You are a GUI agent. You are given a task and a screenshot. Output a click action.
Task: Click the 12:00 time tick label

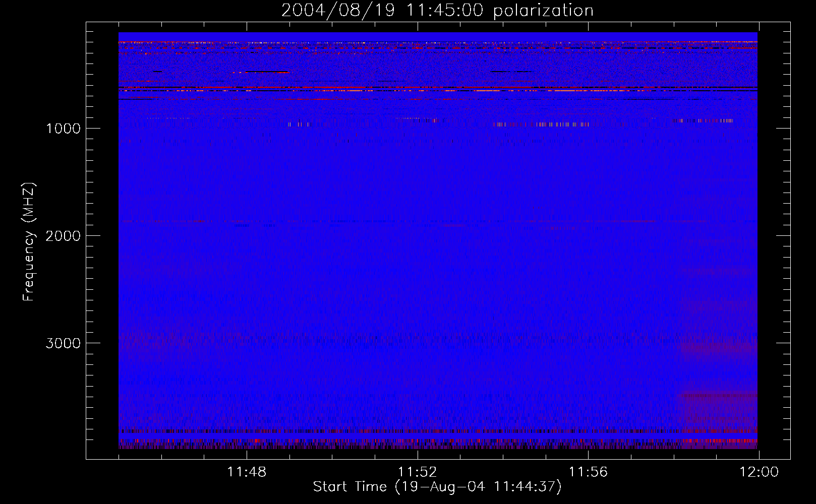pyautogui.click(x=759, y=472)
